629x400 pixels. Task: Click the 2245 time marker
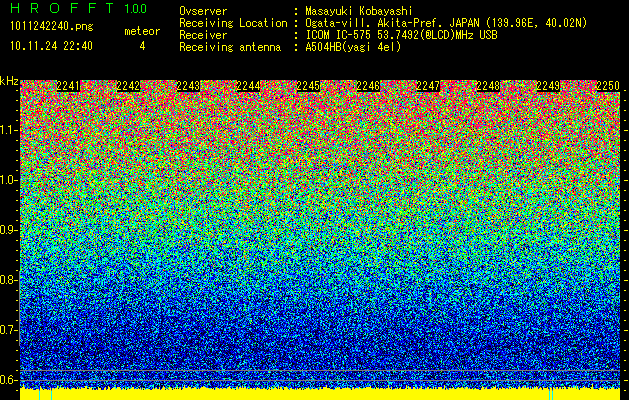tap(308, 86)
